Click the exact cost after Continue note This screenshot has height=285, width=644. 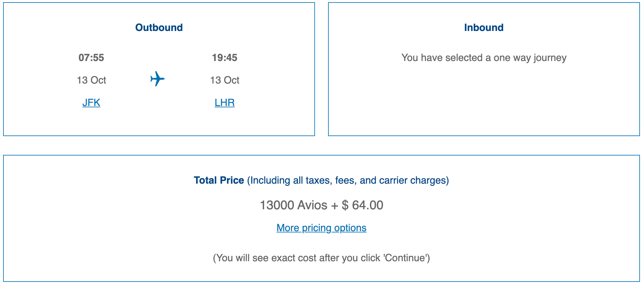coord(322,258)
